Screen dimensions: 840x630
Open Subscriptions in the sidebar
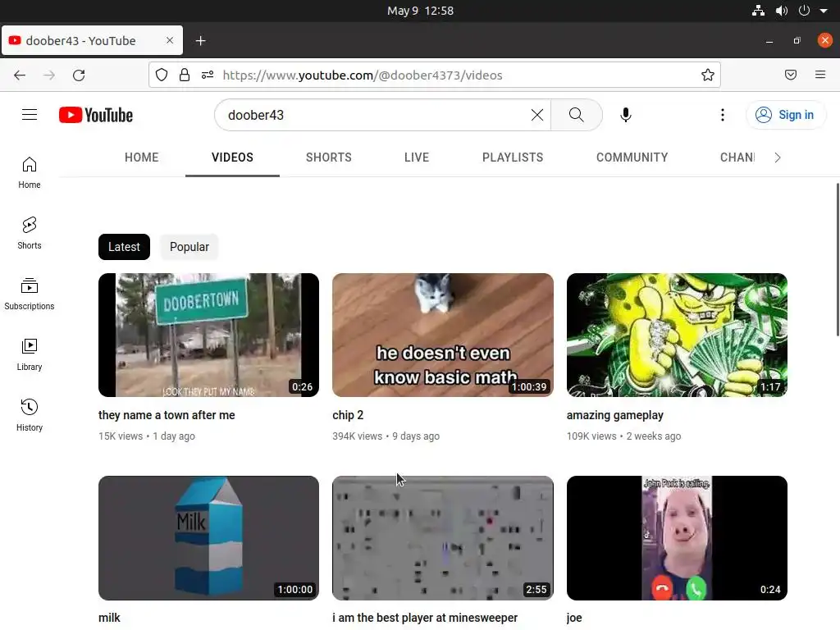30,294
